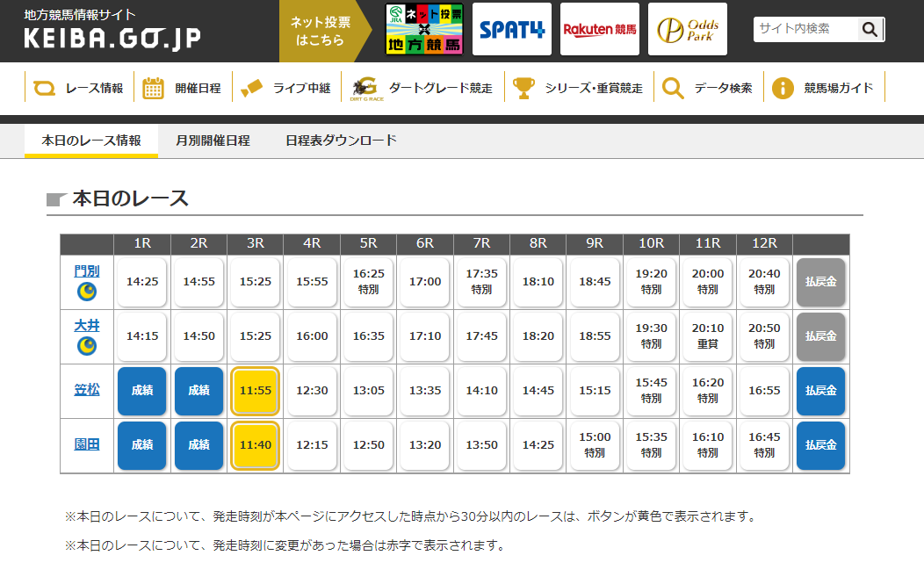Open the blue 払戻金 button for 園田
This screenshot has height=577, width=924.
820,445
